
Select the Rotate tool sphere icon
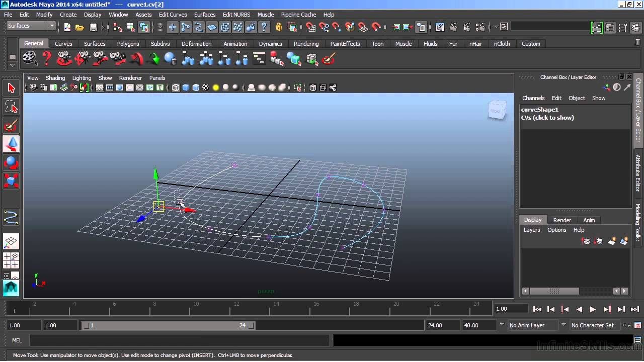[x=11, y=163]
